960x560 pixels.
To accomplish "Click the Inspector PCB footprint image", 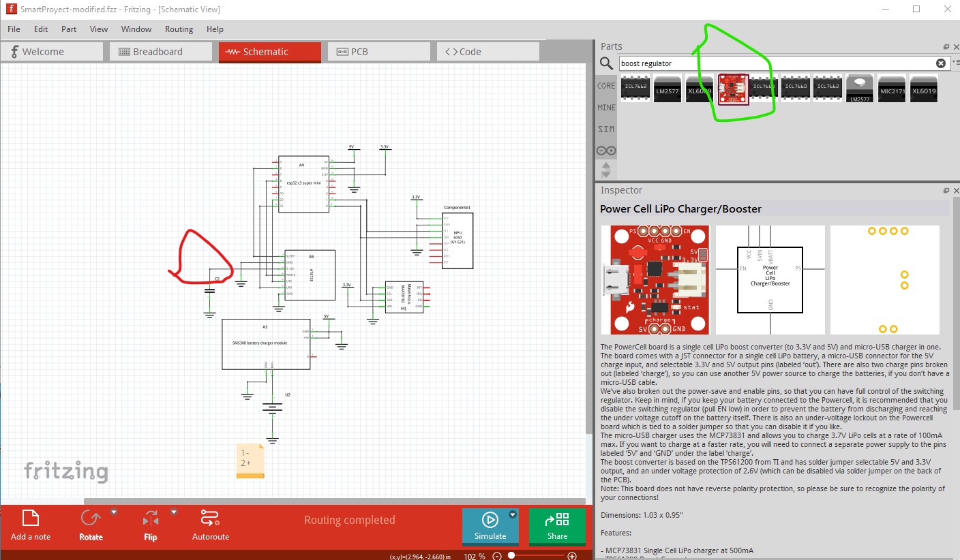I will coord(885,280).
